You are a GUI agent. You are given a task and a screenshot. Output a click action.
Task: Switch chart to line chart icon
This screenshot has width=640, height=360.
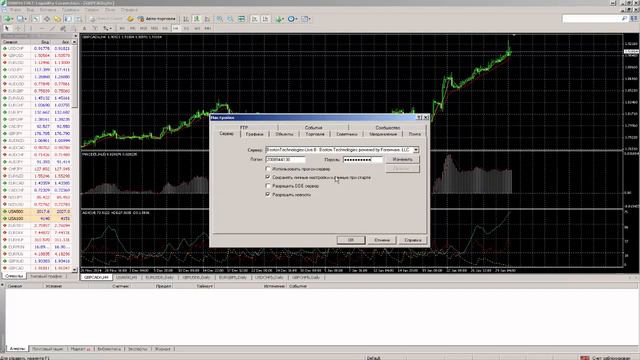(x=207, y=19)
